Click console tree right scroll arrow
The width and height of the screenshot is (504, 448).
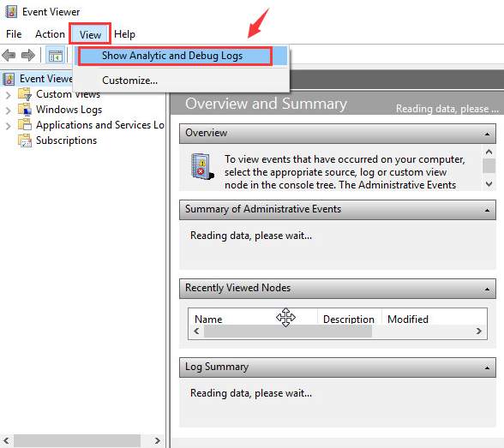(x=157, y=440)
